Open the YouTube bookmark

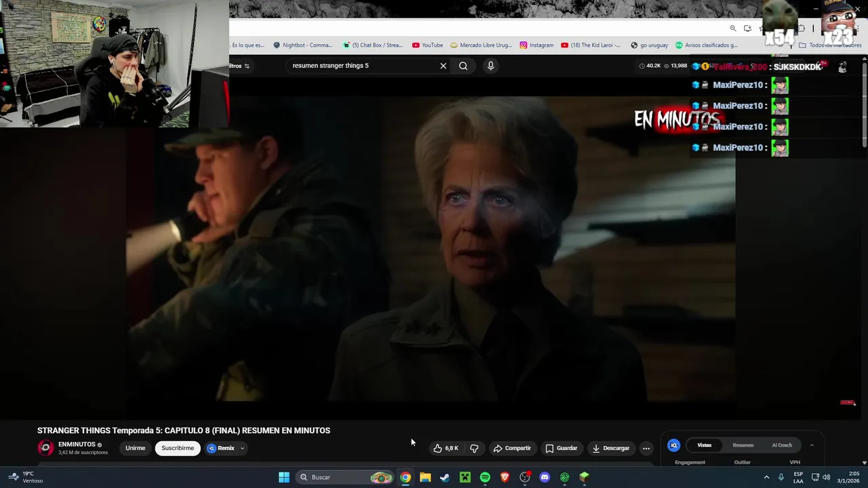click(x=427, y=45)
